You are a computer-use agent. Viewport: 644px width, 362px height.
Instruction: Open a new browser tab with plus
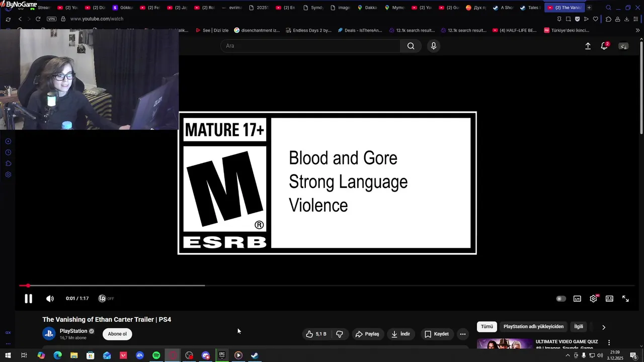click(x=589, y=8)
